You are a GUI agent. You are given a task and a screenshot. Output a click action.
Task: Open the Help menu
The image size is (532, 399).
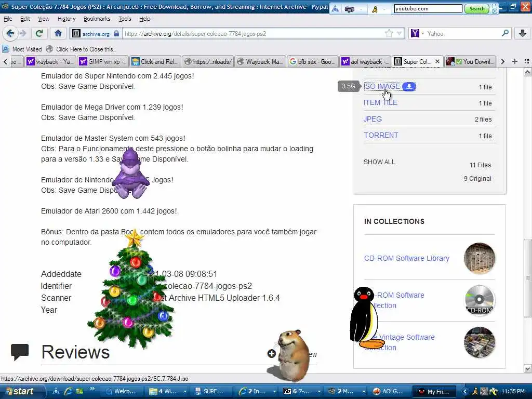click(x=145, y=19)
